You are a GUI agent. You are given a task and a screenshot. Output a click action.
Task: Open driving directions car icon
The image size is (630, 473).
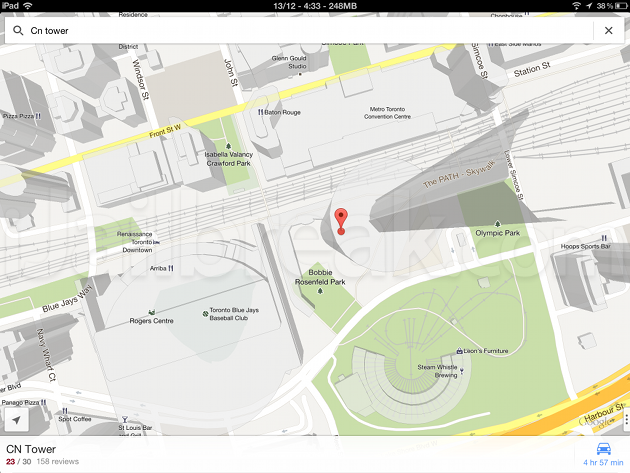click(603, 448)
